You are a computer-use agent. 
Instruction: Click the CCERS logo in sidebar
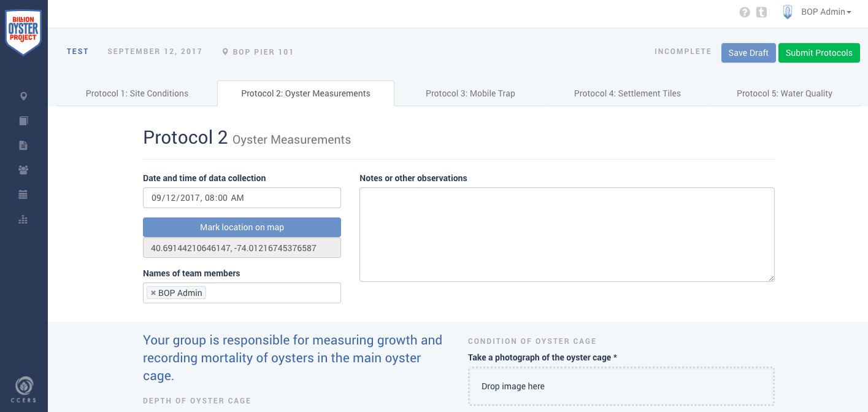[x=23, y=389]
